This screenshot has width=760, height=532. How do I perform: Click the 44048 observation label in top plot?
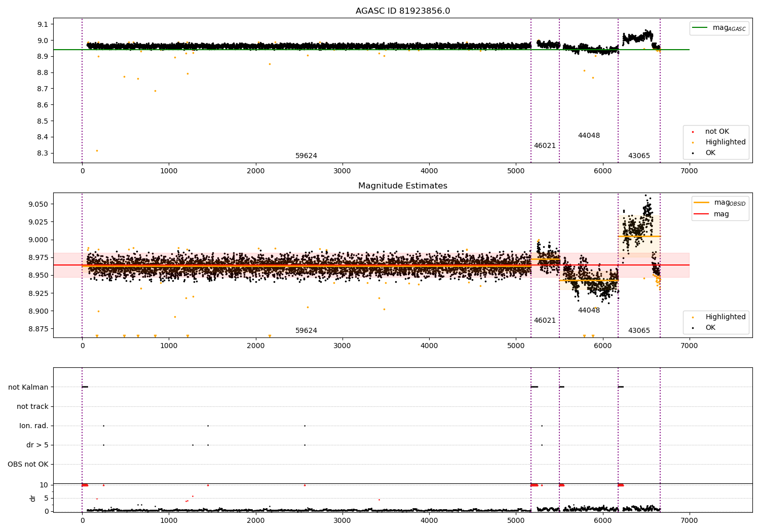coord(589,136)
